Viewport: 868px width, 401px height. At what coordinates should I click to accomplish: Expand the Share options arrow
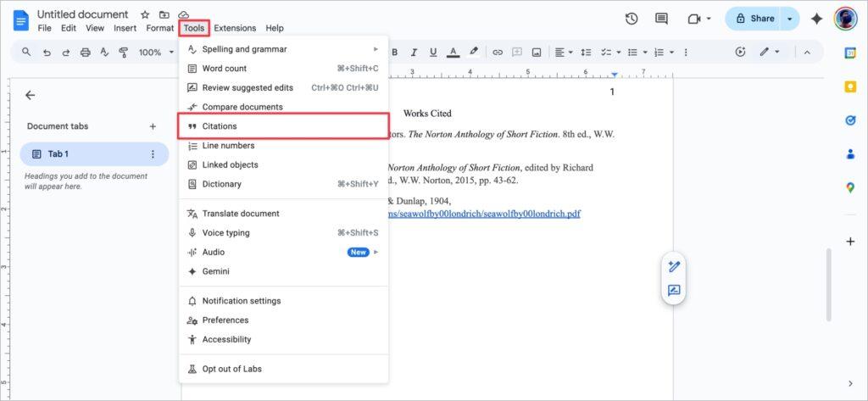pos(790,19)
